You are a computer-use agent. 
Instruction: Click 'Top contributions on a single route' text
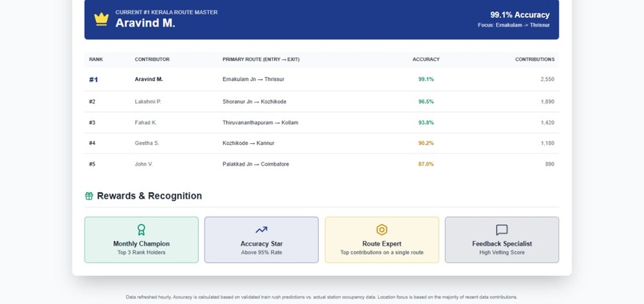382,253
